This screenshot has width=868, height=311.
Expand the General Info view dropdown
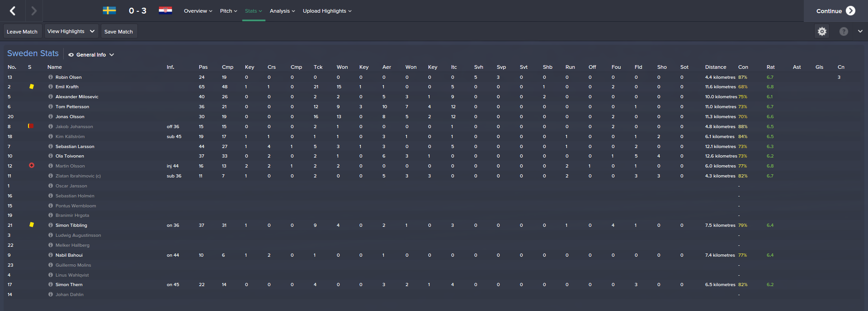91,55
